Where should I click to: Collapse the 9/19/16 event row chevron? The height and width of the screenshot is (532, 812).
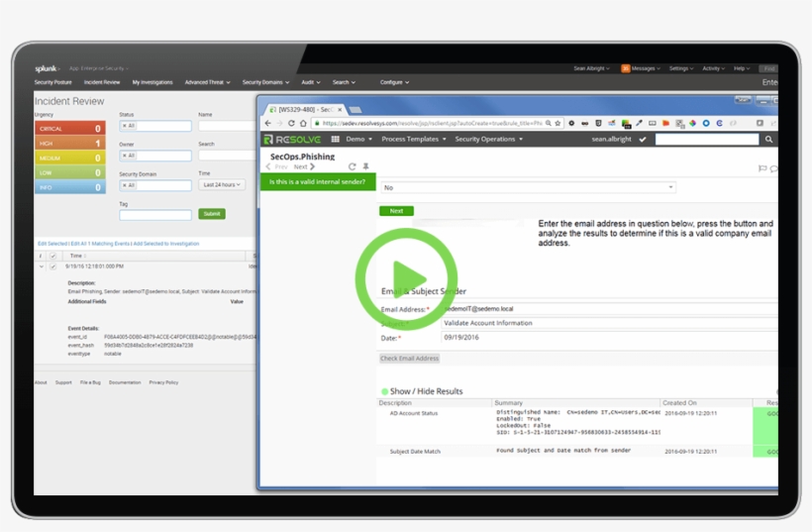[x=42, y=266]
